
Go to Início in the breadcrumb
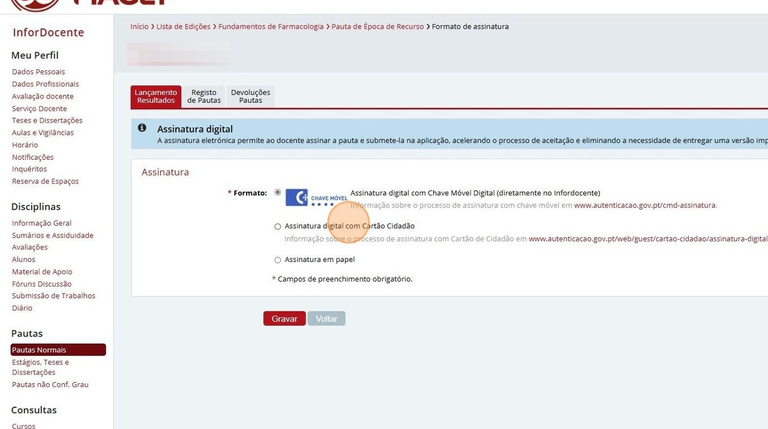(139, 26)
